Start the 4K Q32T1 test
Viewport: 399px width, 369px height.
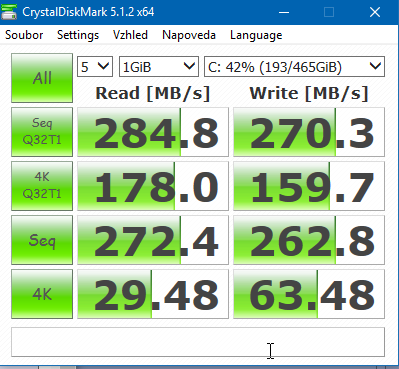coord(42,186)
